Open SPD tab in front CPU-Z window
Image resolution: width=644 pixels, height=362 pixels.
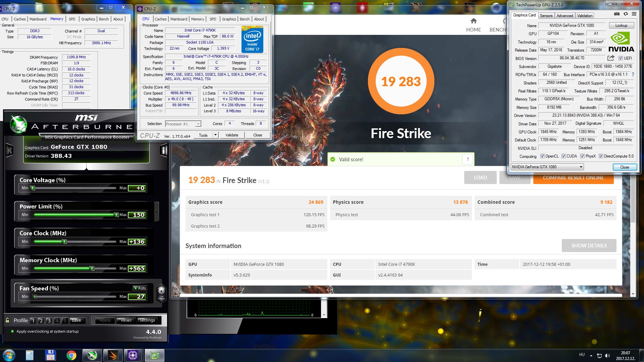(213, 19)
